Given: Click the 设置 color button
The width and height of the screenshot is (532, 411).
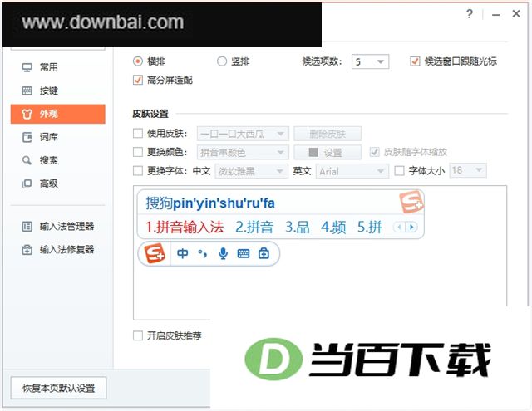Looking at the screenshot, I should pyautogui.click(x=328, y=153).
